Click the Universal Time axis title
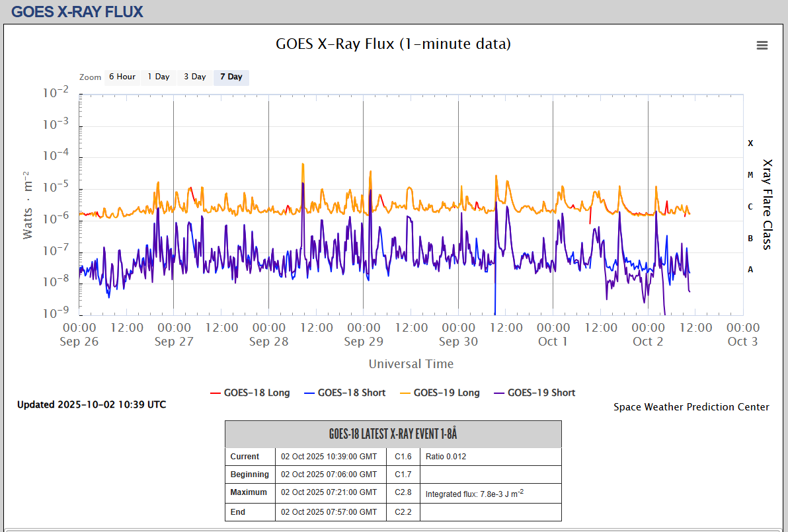The width and height of the screenshot is (788, 532). [x=411, y=363]
